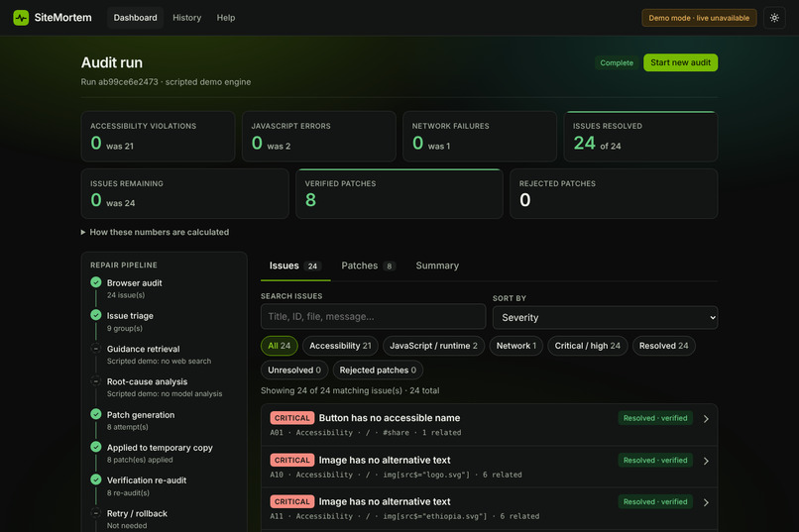799x532 pixels.
Task: Click the Applied to temporary copy check icon
Action: (96, 447)
